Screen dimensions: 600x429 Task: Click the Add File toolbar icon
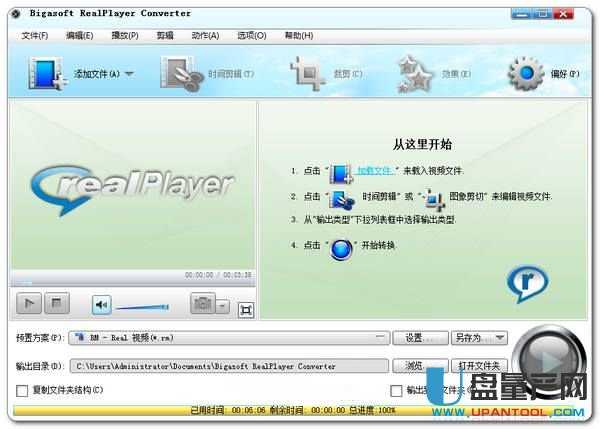tap(46, 74)
